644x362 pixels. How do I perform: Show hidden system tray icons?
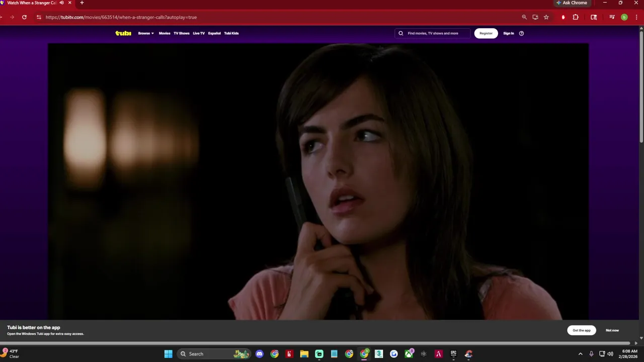[x=580, y=354]
